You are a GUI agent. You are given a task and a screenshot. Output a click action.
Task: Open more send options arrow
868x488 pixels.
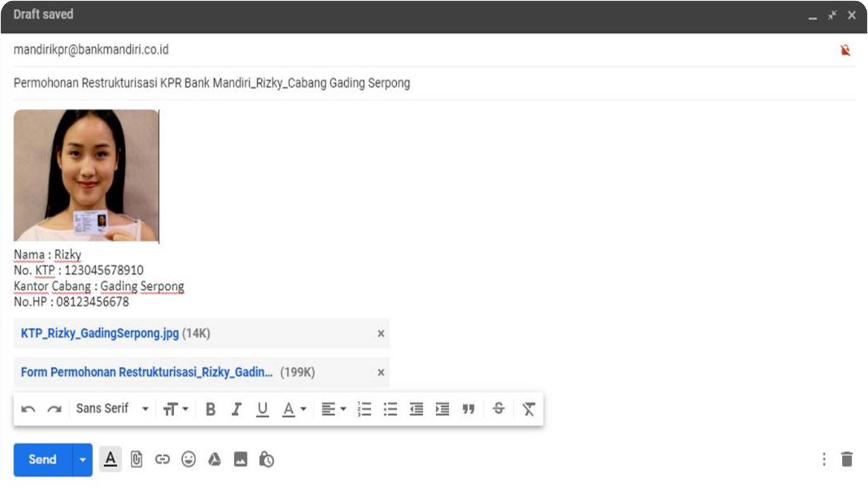[83, 459]
